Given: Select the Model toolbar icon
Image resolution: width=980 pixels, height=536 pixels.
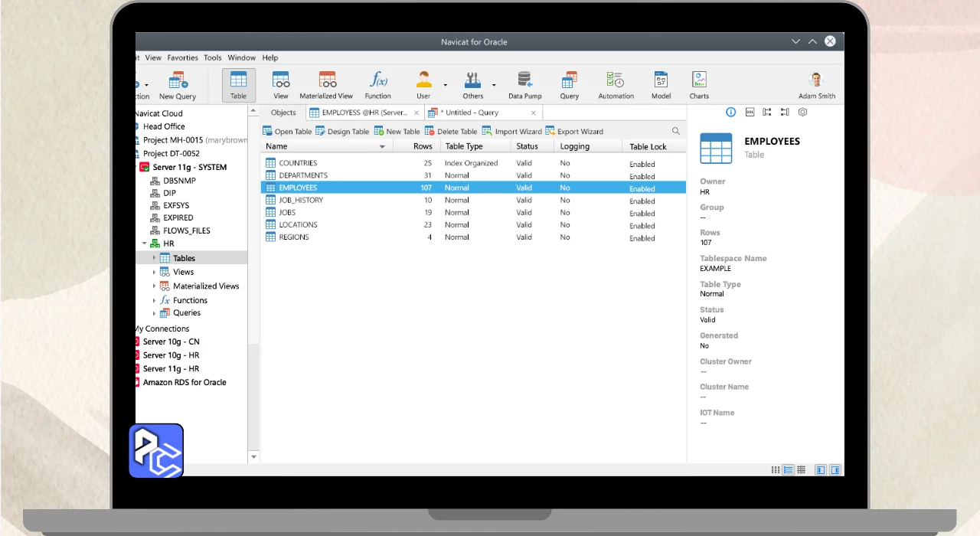Looking at the screenshot, I should point(661,85).
